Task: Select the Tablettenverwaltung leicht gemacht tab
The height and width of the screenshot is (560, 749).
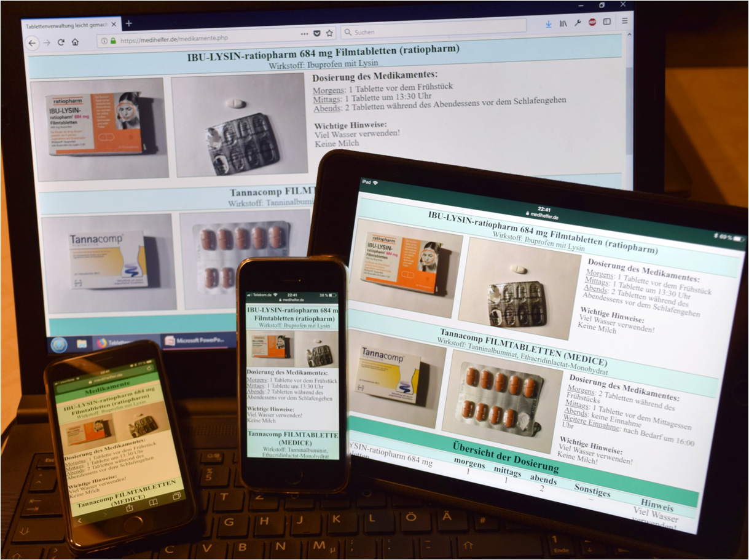Action: [71, 25]
